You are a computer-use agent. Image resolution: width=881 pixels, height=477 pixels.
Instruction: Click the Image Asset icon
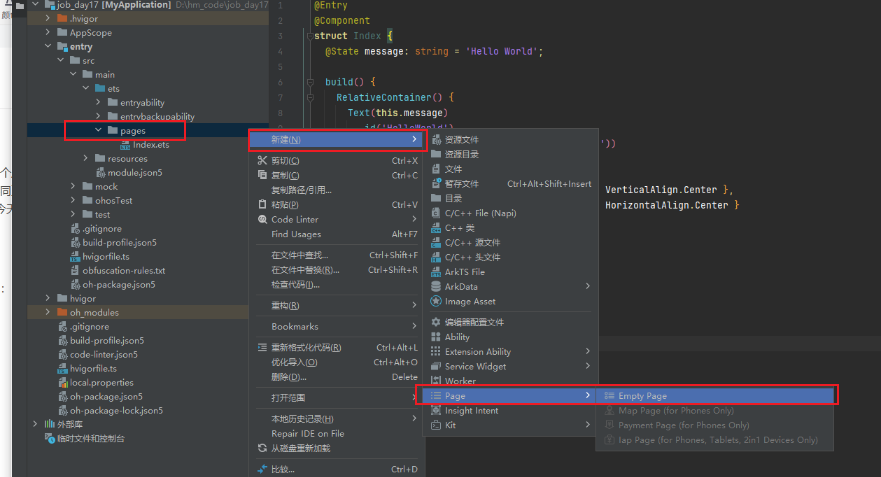(x=436, y=301)
